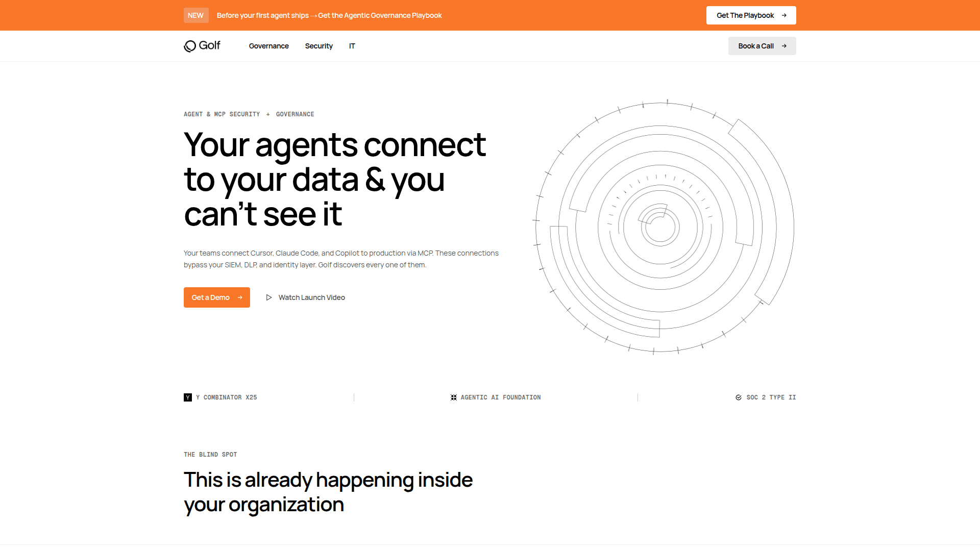Open the Governance menu item

(268, 46)
